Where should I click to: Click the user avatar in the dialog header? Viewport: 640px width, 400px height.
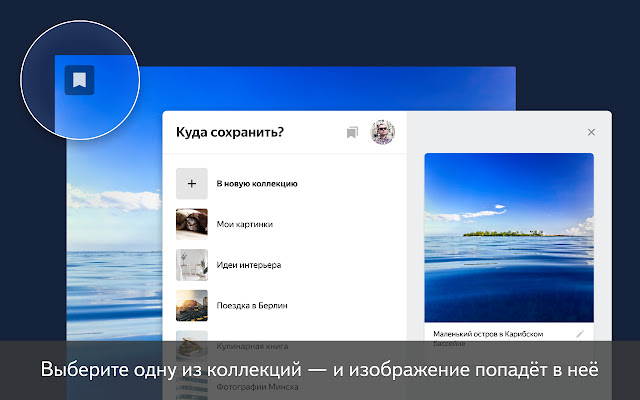coord(382,132)
